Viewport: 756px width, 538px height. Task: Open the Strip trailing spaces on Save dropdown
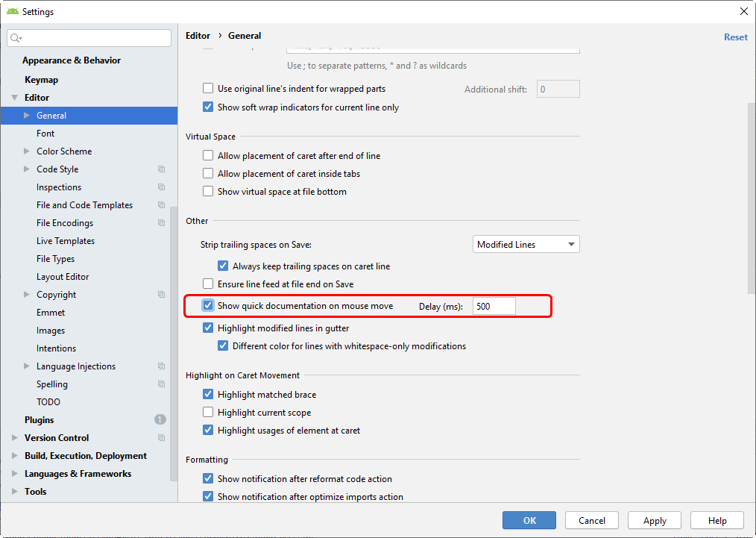tap(526, 244)
